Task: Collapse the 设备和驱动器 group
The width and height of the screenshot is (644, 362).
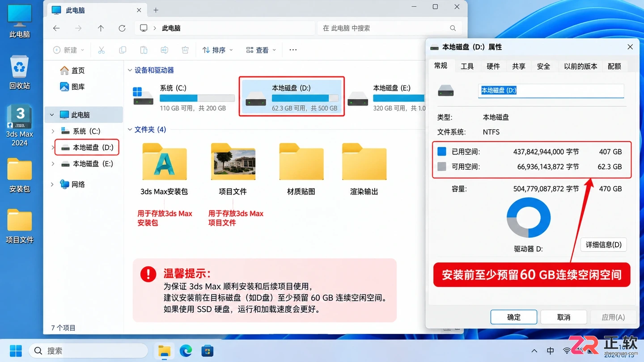Action: [130, 70]
